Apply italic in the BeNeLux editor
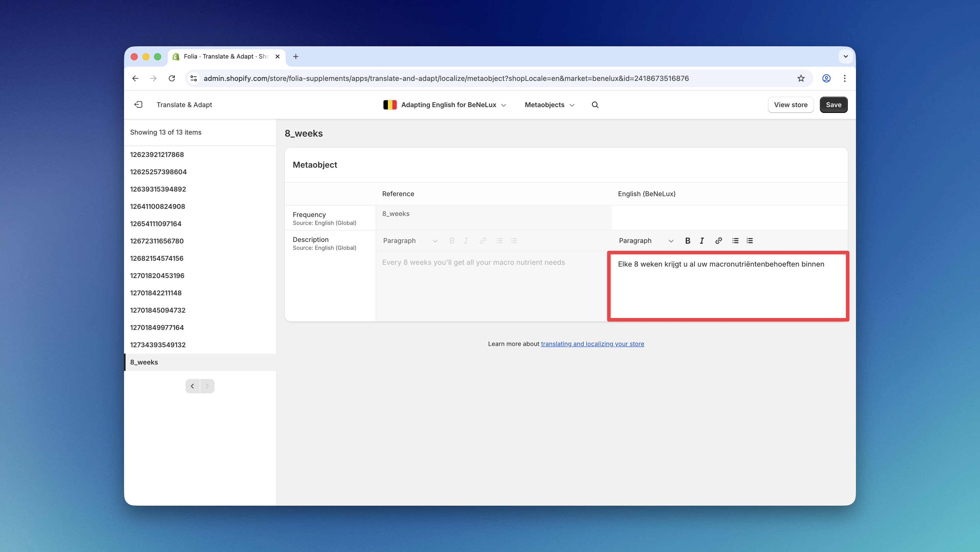Viewport: 980px width, 552px height. point(702,241)
